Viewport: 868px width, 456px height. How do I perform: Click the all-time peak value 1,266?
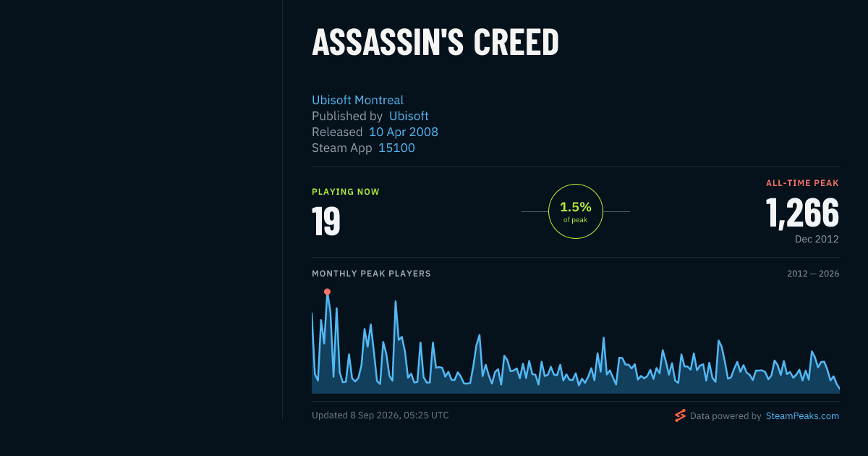(802, 213)
